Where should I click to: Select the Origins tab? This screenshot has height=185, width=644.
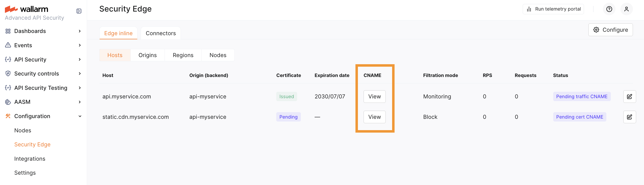pos(148,55)
